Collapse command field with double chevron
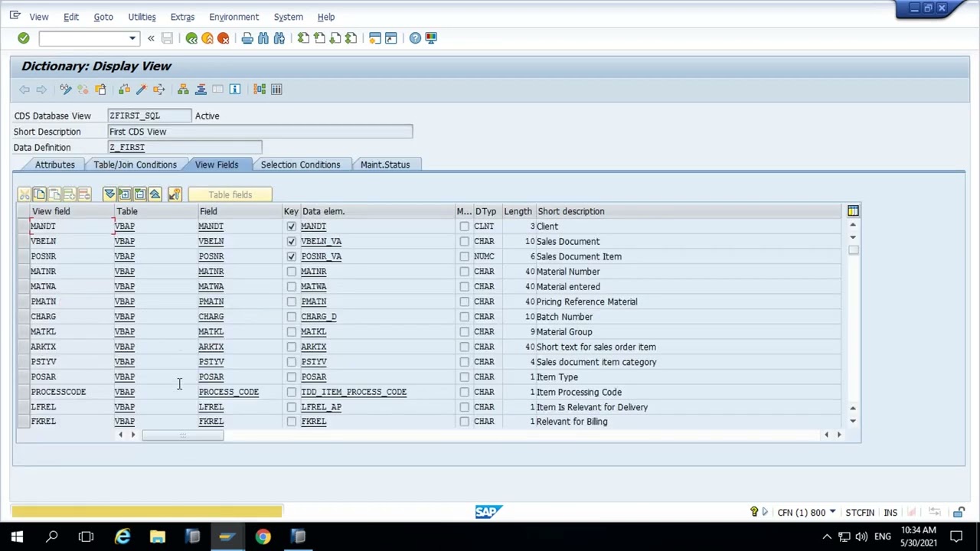Viewport: 980px width, 551px height. coord(151,38)
